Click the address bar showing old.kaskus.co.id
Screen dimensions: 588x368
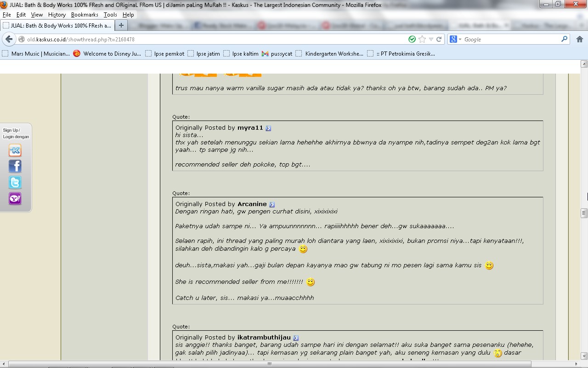(211, 40)
